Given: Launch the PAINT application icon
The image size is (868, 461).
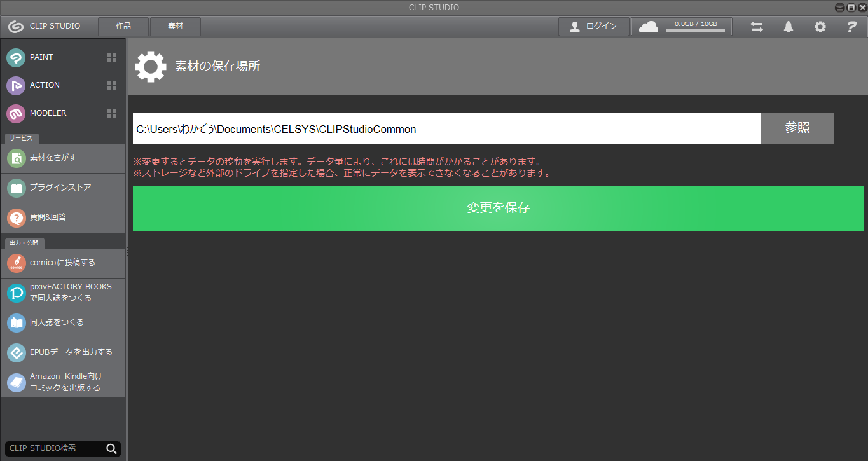Looking at the screenshot, I should point(16,58).
